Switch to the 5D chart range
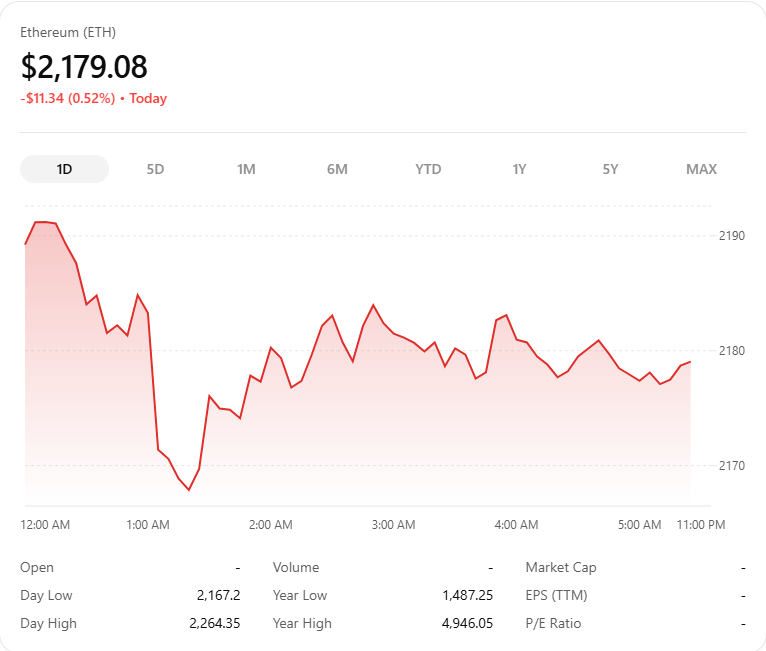The width and height of the screenshot is (766, 651). [155, 169]
